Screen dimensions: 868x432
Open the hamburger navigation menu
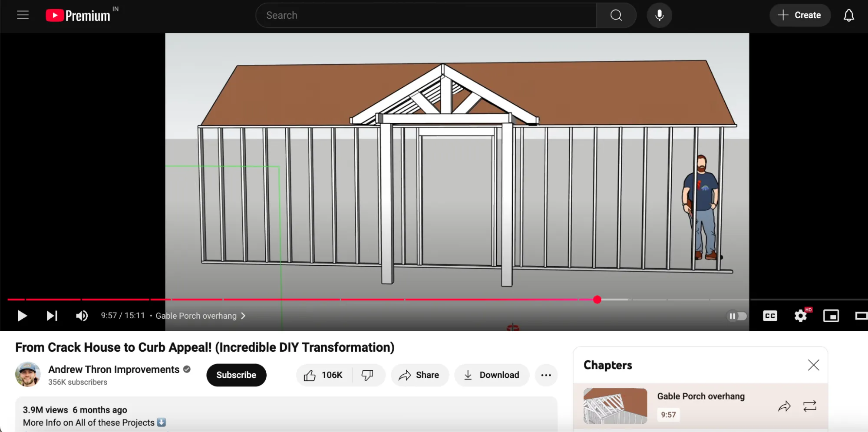tap(22, 15)
